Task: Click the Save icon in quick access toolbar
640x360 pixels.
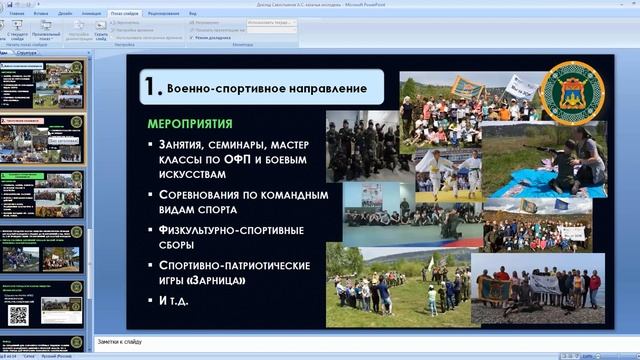Action: [x=9, y=4]
